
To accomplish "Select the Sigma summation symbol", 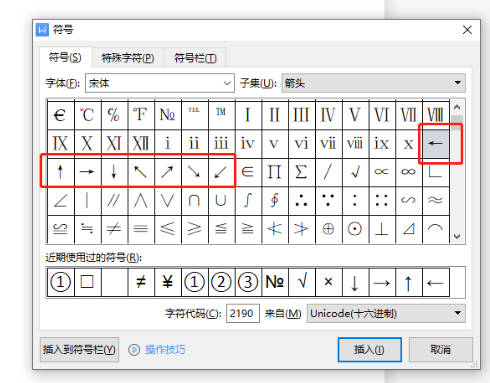I will [x=301, y=172].
